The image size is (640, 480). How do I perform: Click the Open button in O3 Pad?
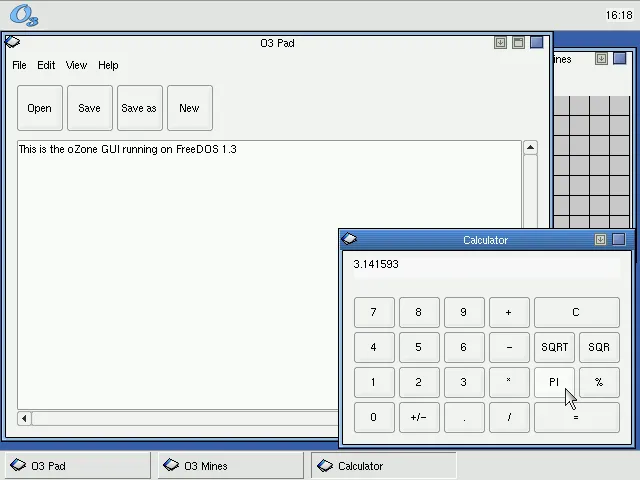(x=40, y=108)
